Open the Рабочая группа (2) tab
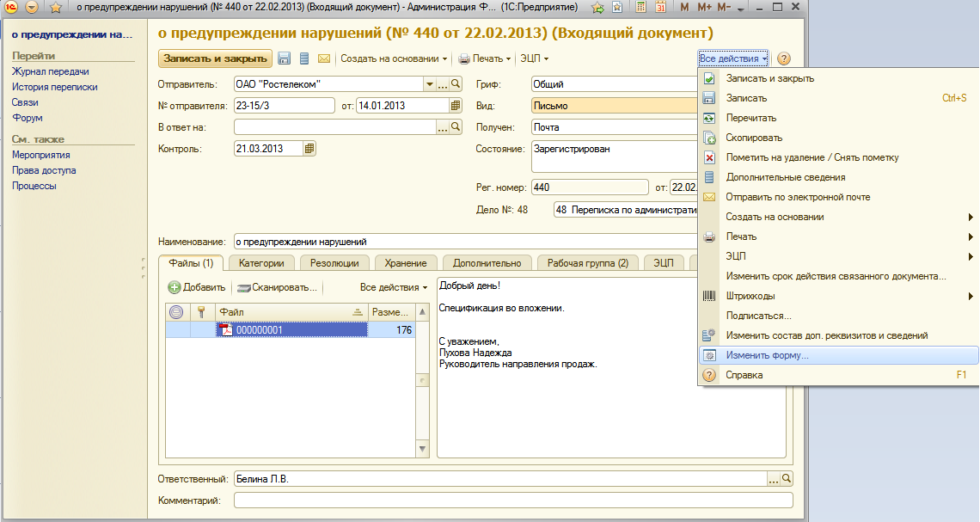 pos(587,263)
